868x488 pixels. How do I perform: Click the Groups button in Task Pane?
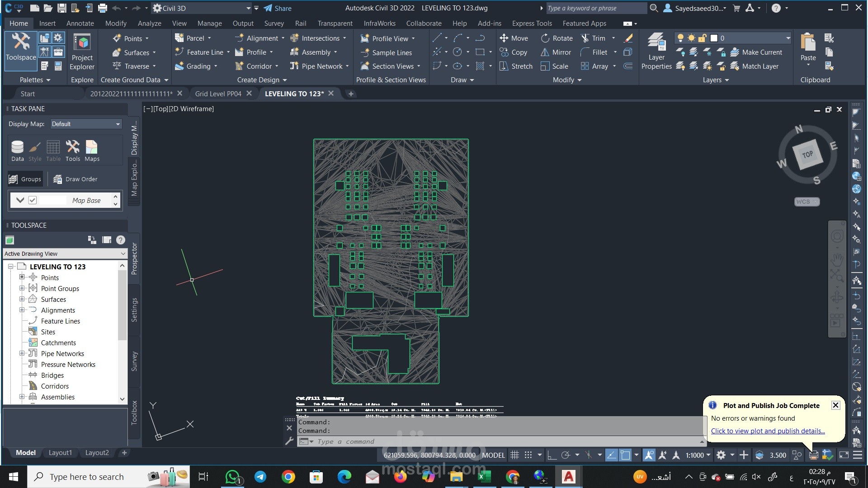25,179
